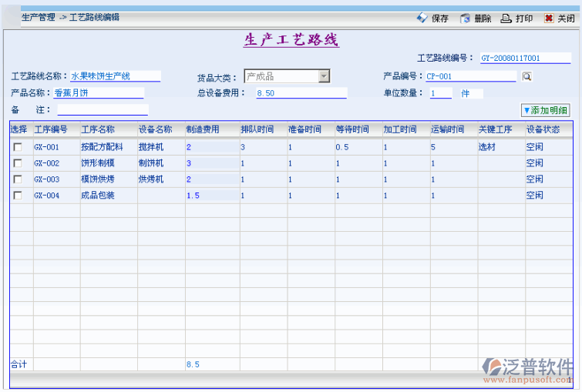Screen dimensions: 582x392
Task: Tick the checkbox for row GX-003
Action: coord(17,179)
